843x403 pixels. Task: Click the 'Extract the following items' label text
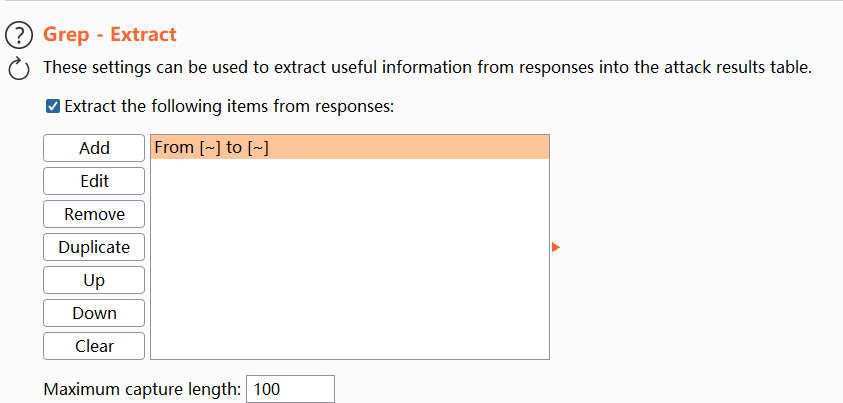coord(230,105)
